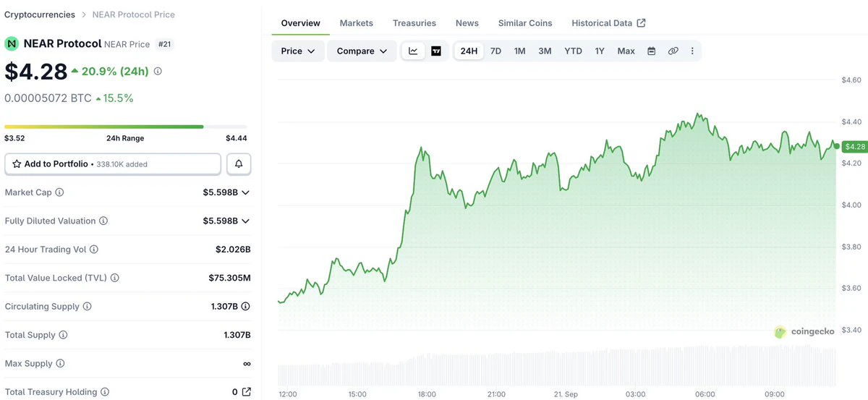Switch to the Treasuries tab
The width and height of the screenshot is (868, 400).
[414, 23]
